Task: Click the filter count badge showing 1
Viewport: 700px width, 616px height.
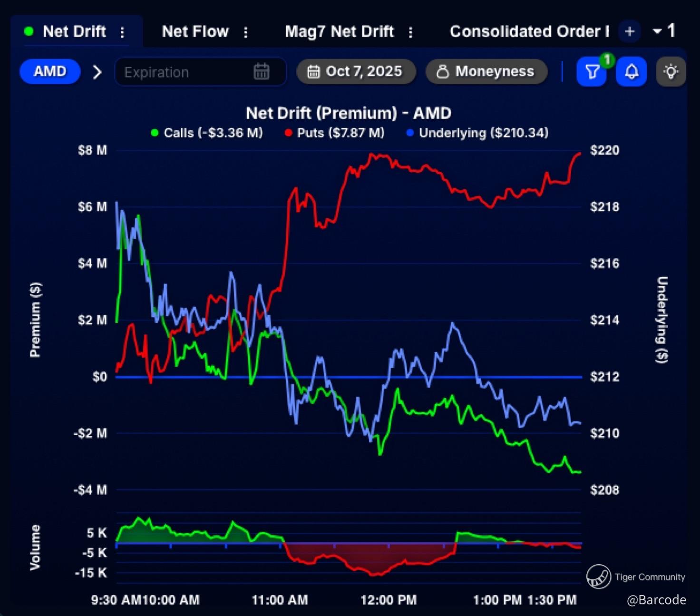Action: click(x=607, y=60)
